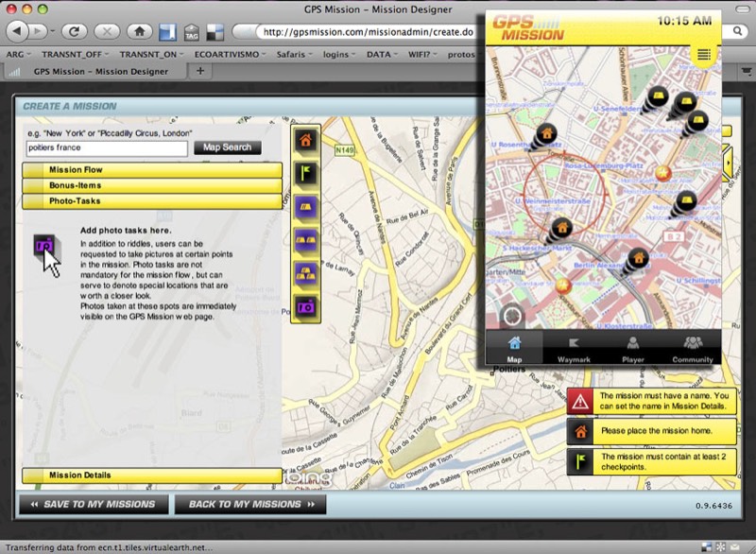This screenshot has height=554, width=756.
Task: Click the yellow side arrow tab on map
Action: pos(727,163)
